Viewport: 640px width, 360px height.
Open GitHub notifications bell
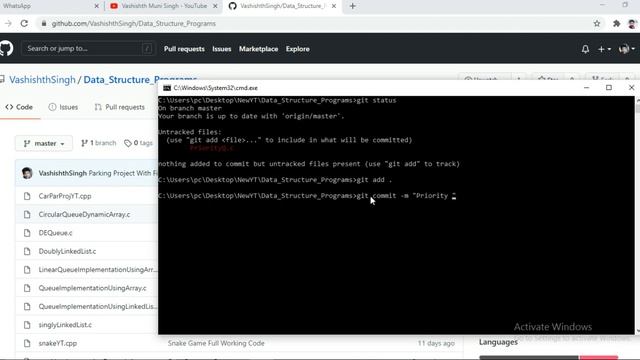(x=585, y=49)
